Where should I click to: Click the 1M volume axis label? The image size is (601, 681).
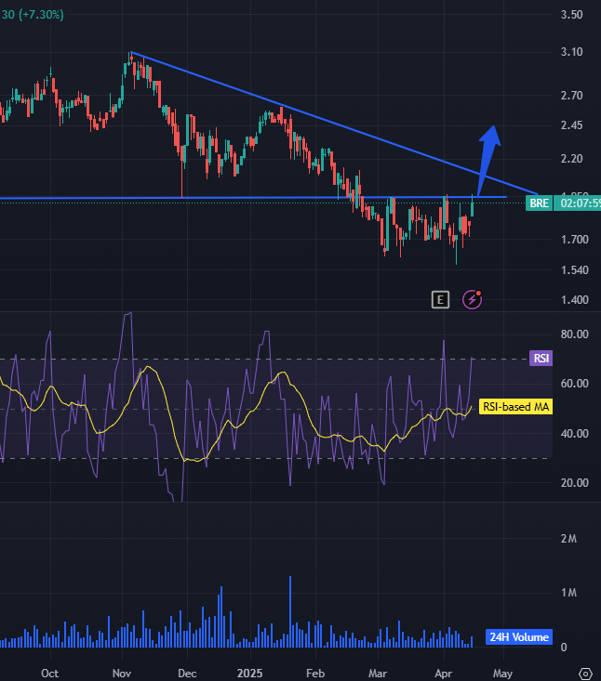click(x=568, y=593)
